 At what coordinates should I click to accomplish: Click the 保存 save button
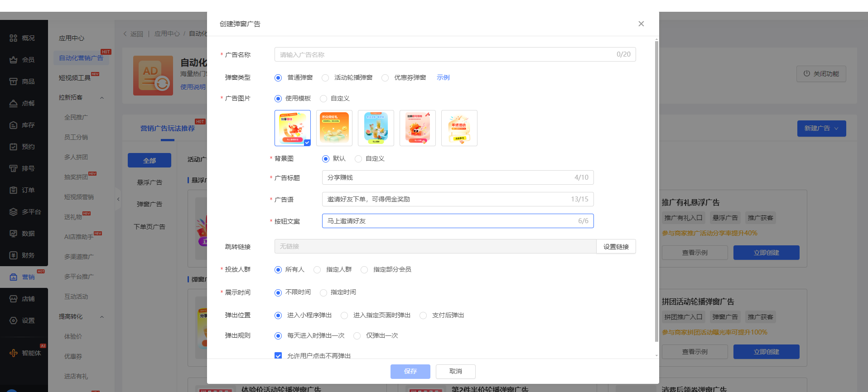[x=410, y=371]
